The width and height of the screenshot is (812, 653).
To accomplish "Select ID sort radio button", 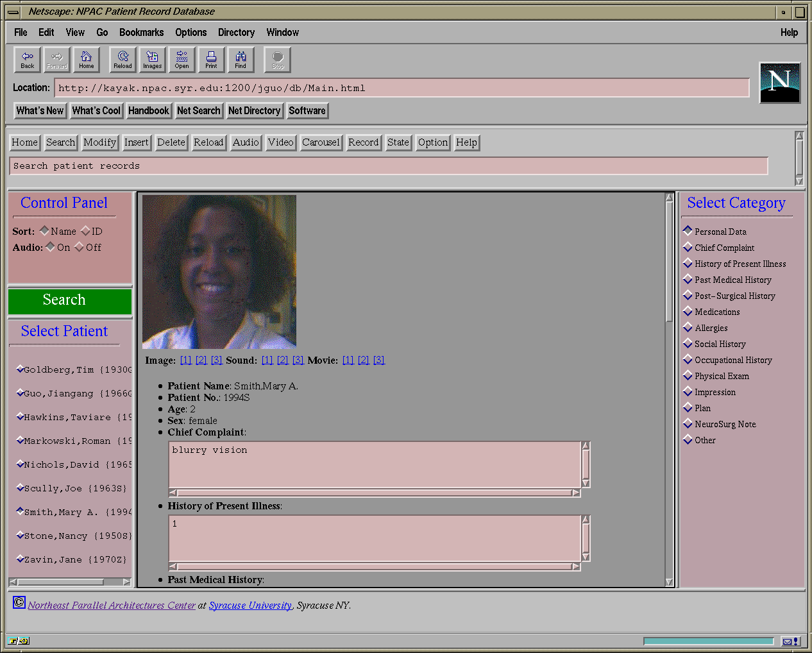I will click(85, 230).
